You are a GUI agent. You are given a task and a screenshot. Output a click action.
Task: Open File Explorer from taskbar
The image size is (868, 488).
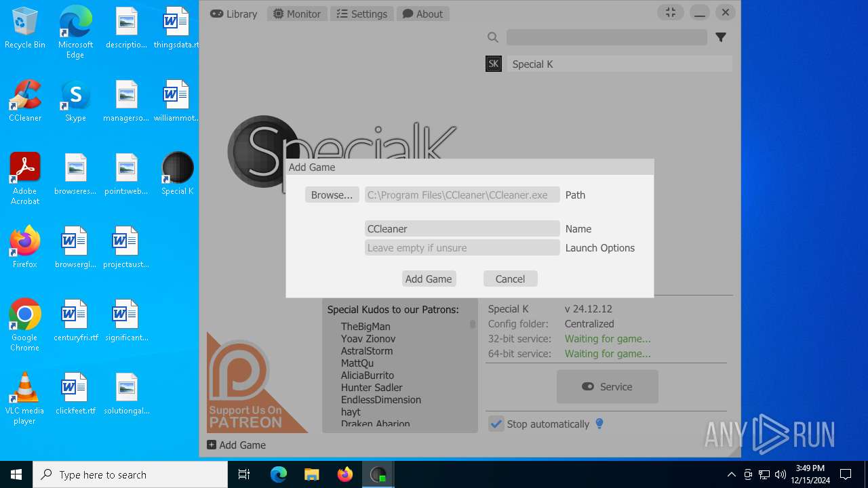point(311,474)
